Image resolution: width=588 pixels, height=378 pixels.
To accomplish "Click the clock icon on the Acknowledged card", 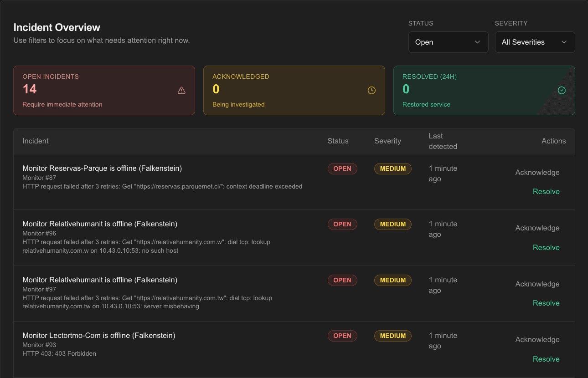I will coord(371,90).
